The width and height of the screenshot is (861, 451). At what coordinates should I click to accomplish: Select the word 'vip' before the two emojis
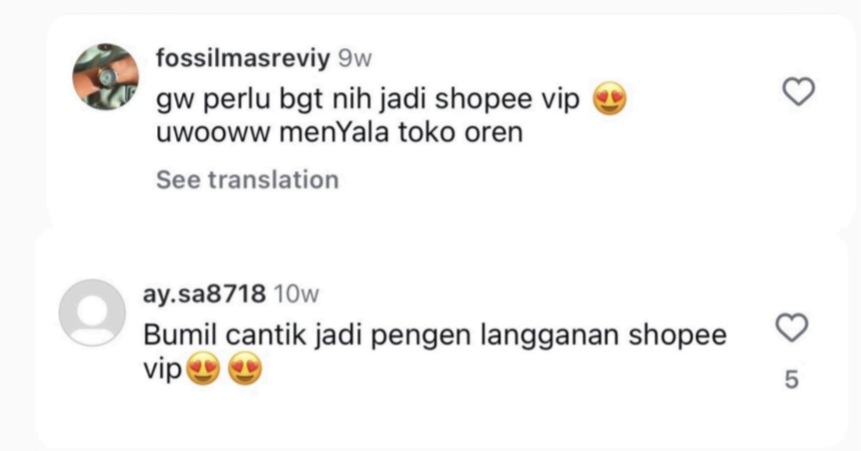pos(163,370)
